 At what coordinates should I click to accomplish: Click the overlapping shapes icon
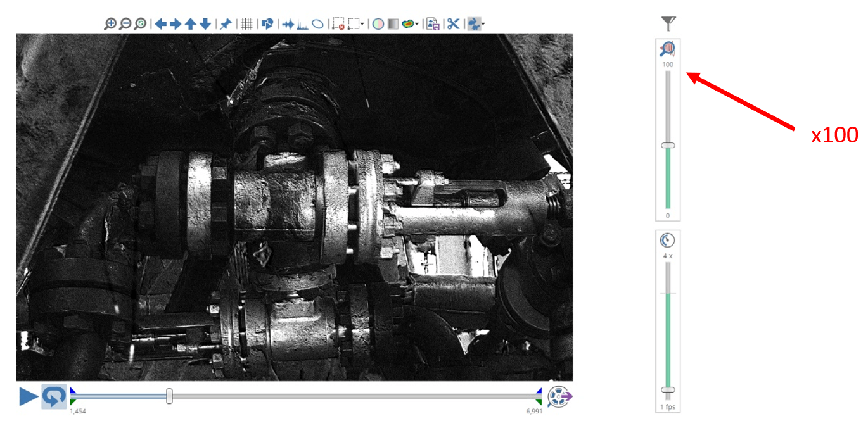pyautogui.click(x=267, y=24)
